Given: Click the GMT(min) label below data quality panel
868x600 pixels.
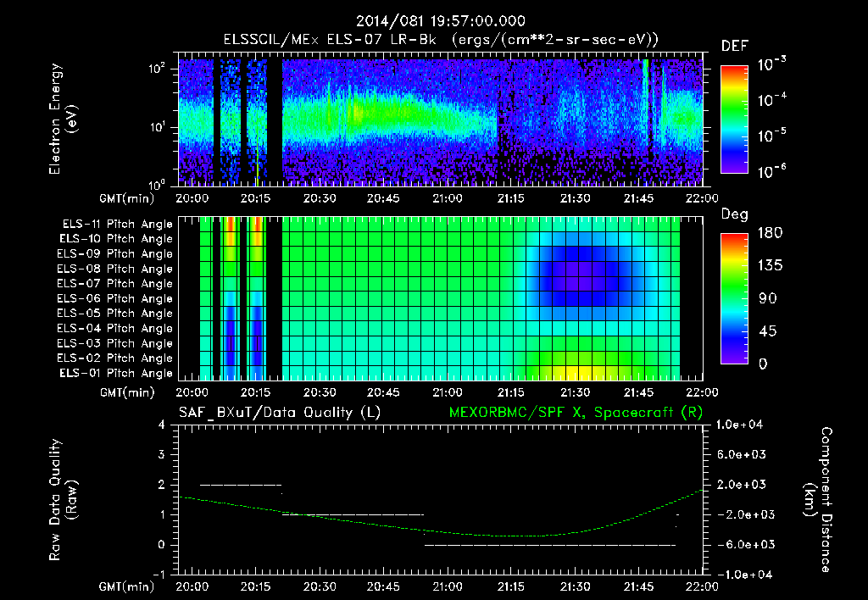Looking at the screenshot, I should (x=127, y=586).
